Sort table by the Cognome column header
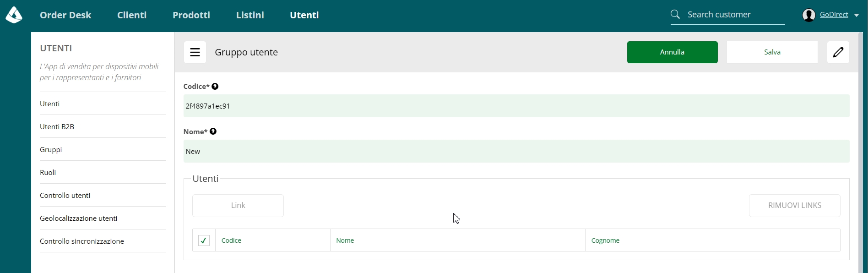Viewport: 868px width, 273px height. tap(605, 240)
